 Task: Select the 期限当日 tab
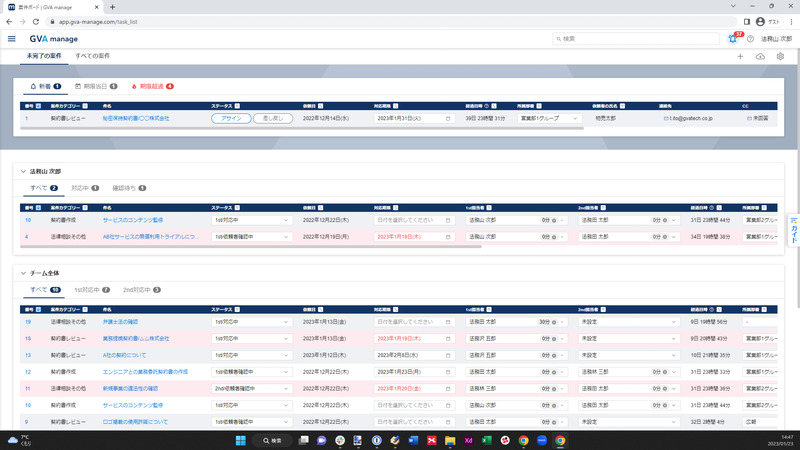pos(96,87)
